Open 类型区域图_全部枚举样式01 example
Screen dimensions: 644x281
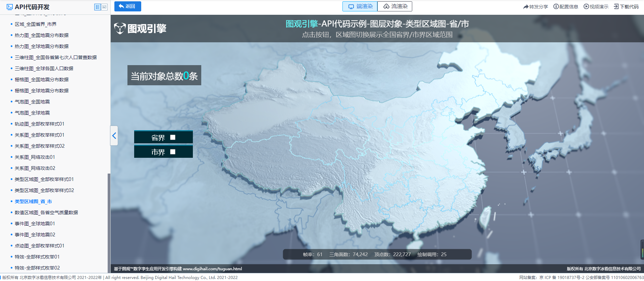(44, 179)
